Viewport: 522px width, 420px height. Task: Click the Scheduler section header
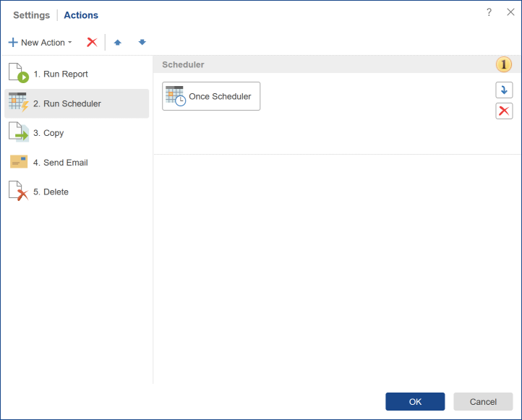(x=184, y=64)
